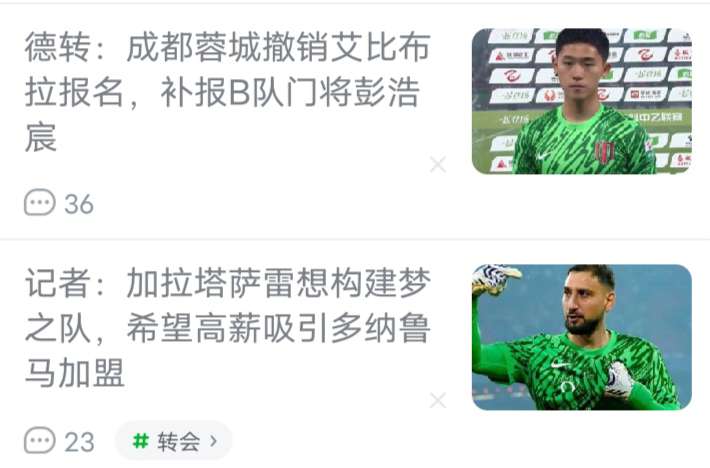Viewport: 710px width, 468px height.
Task: Expand the 转会 tag chevron arrow
Action: pyautogui.click(x=214, y=440)
